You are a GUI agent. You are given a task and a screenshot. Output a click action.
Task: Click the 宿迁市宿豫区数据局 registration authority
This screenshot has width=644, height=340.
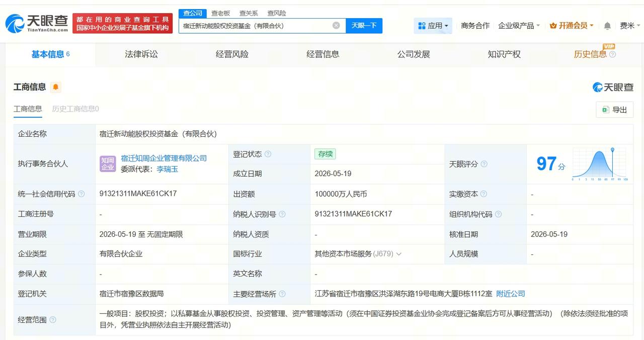pyautogui.click(x=131, y=294)
